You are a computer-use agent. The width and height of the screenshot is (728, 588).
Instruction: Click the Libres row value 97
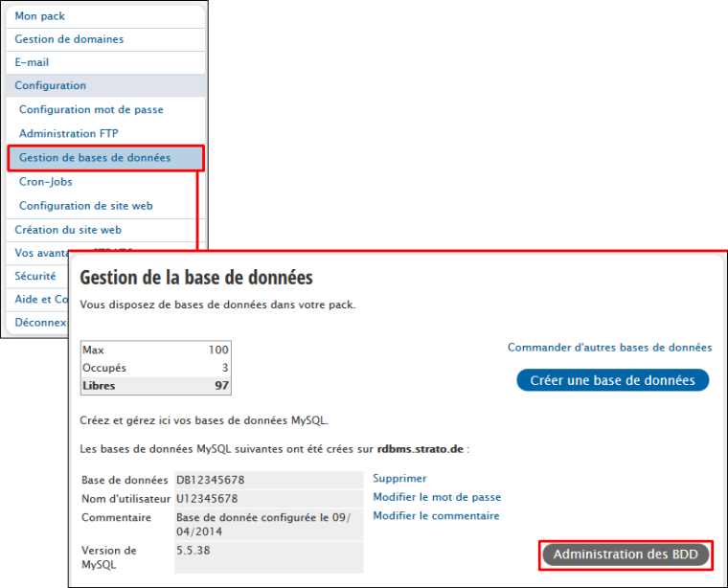(221, 386)
